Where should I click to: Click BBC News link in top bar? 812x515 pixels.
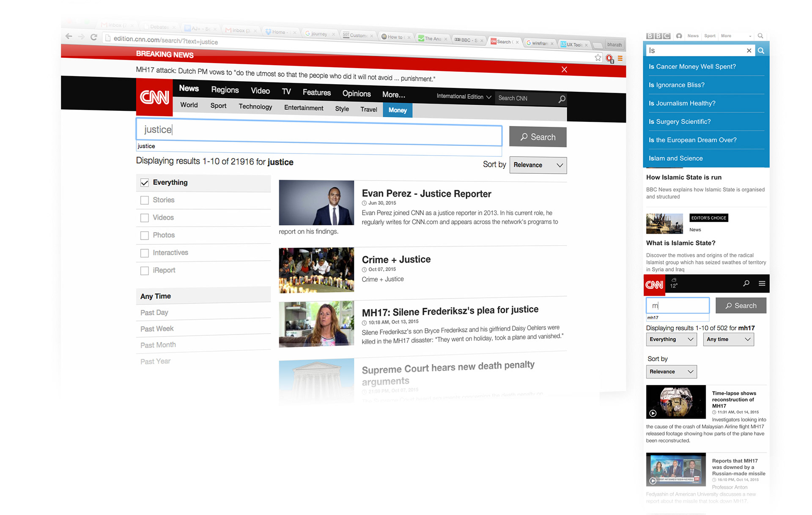coord(693,36)
